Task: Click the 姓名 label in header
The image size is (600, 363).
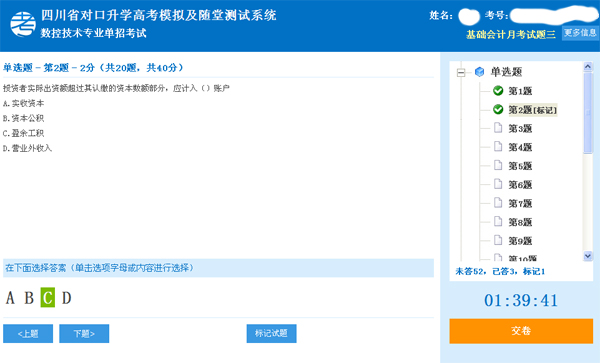Action: tap(441, 15)
